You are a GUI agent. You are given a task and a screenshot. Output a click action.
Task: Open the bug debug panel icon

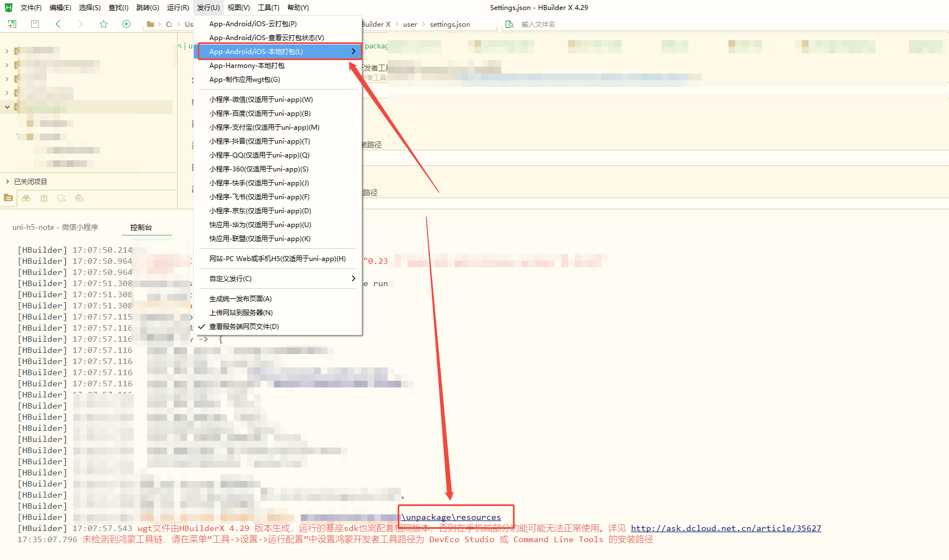tap(44, 198)
